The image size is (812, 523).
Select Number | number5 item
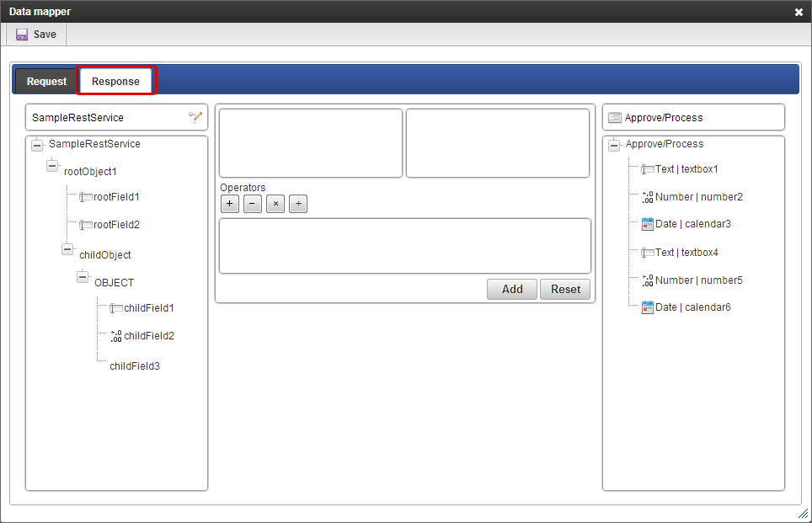click(699, 280)
